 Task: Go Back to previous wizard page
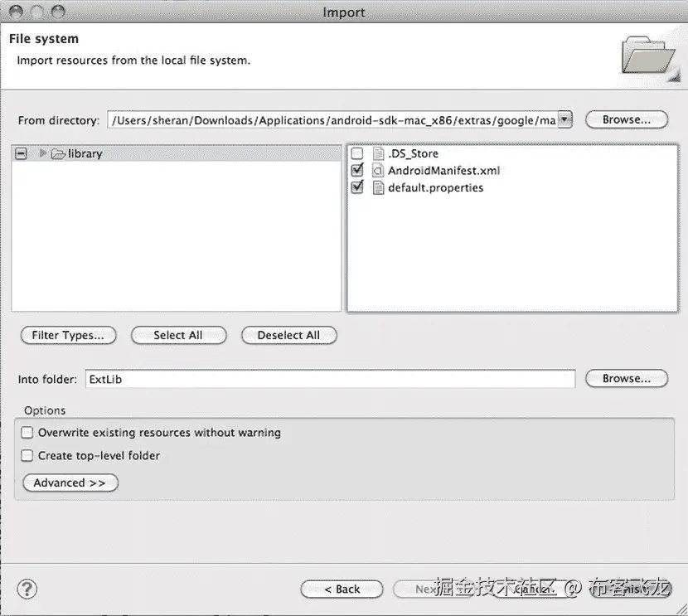[x=342, y=589]
